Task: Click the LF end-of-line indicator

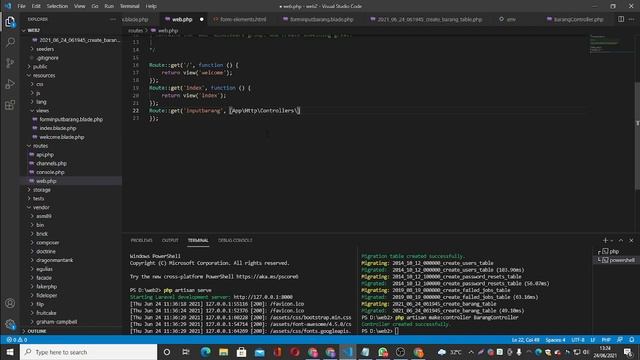Action: (x=593, y=340)
